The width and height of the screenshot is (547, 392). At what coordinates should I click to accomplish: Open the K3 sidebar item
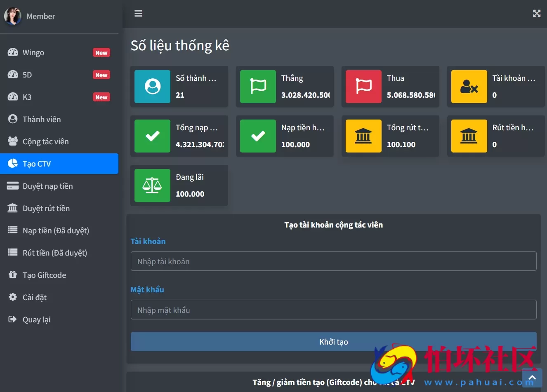tap(27, 97)
